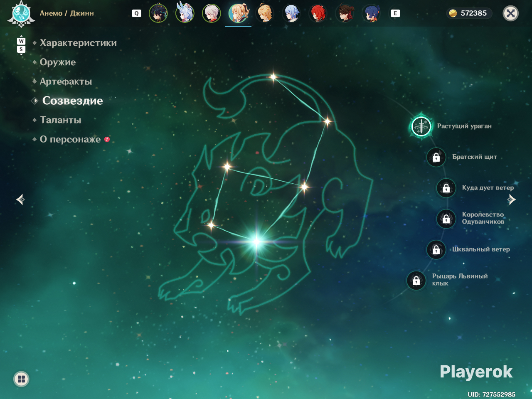Viewport: 532px width, 399px height.
Task: Open the grid menu icon at bottom
Action: click(21, 379)
